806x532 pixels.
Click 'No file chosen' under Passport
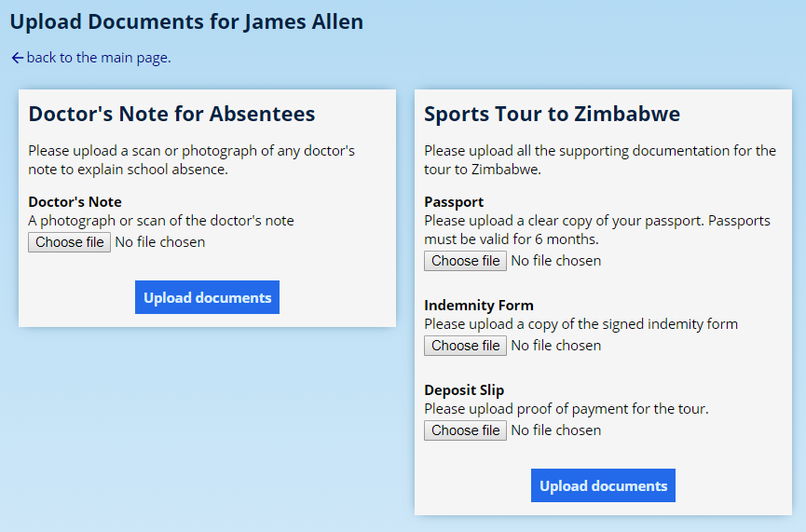click(555, 261)
